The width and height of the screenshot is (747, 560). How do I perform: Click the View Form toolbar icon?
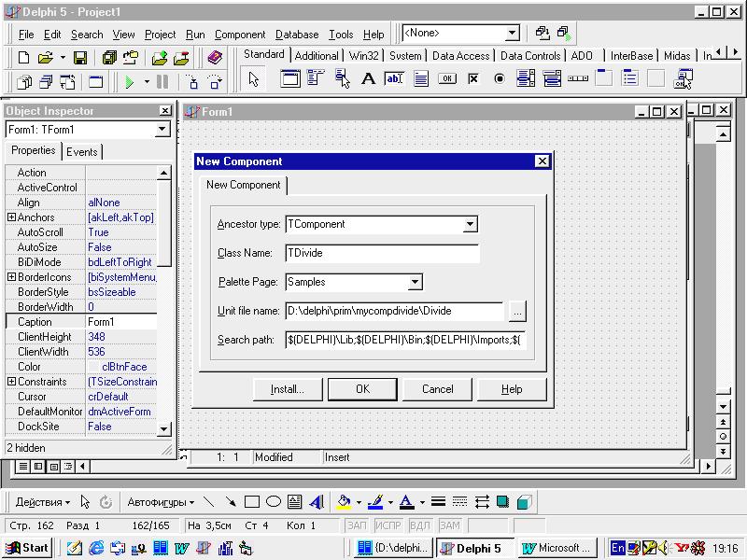[x=46, y=82]
